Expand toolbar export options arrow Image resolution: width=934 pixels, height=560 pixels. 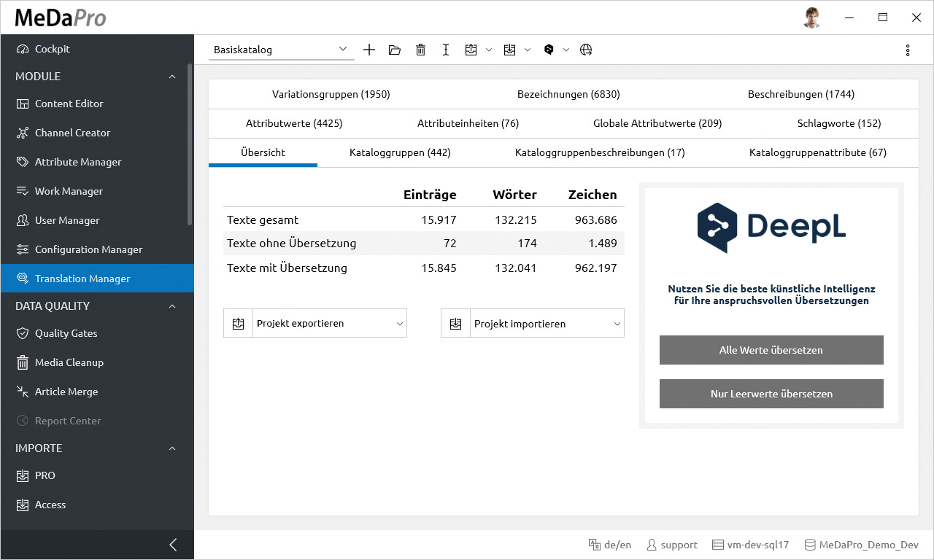click(489, 50)
